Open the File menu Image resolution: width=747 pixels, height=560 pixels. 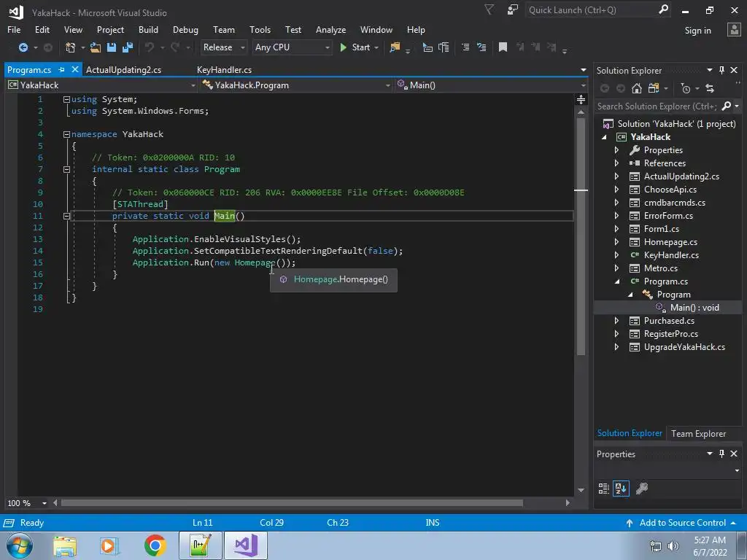14,29
